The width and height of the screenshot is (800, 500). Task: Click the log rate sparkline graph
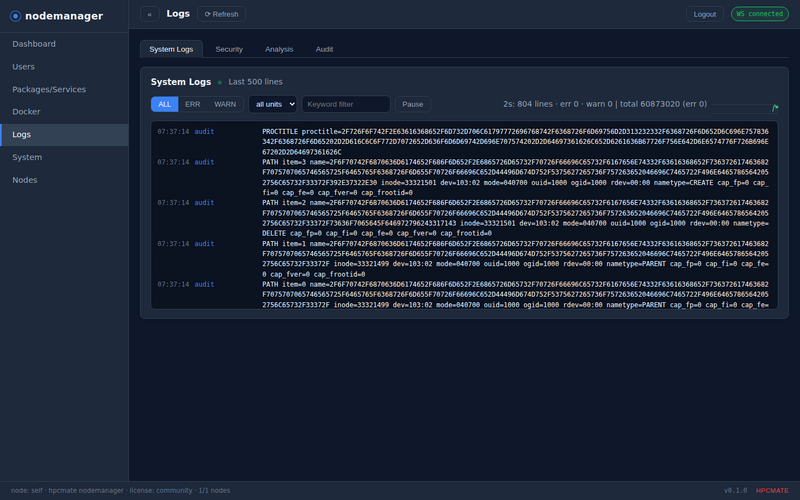coord(745,106)
